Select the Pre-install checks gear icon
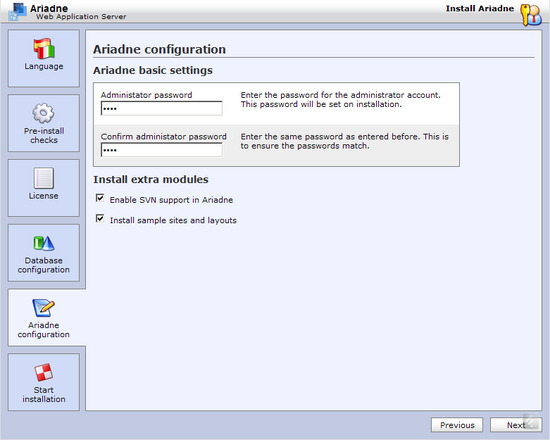The image size is (550, 440). pos(43,113)
